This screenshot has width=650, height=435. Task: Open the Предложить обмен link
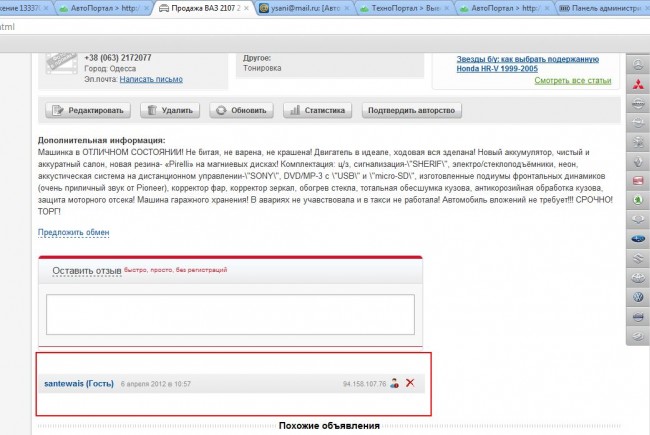(x=73, y=232)
